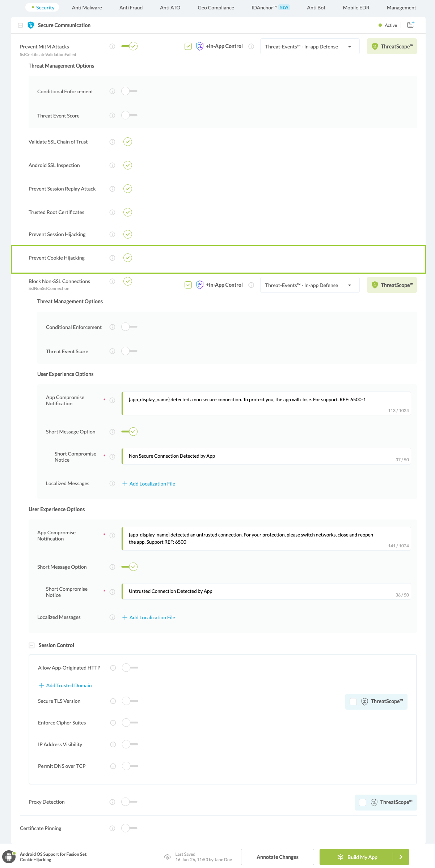Open info icon for Allow App-Originated HTTP
The height and width of the screenshot is (868, 435).
pyautogui.click(x=113, y=668)
